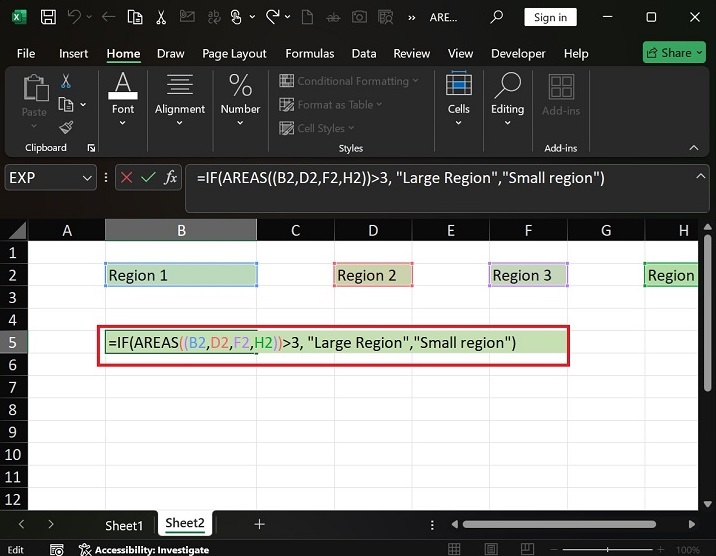Confirm the formula with the checkmark icon
The height and width of the screenshot is (556, 716).
(x=148, y=178)
